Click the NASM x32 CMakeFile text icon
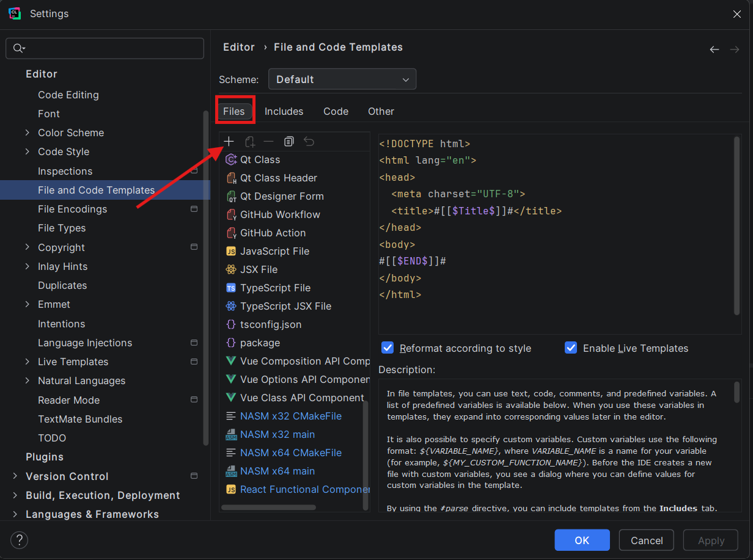753x560 pixels. (x=231, y=416)
